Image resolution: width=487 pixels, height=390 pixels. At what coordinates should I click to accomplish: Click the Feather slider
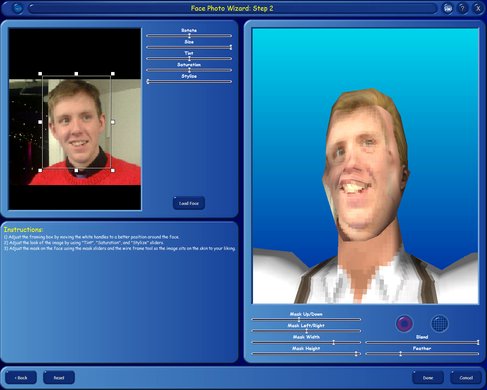(x=422, y=354)
